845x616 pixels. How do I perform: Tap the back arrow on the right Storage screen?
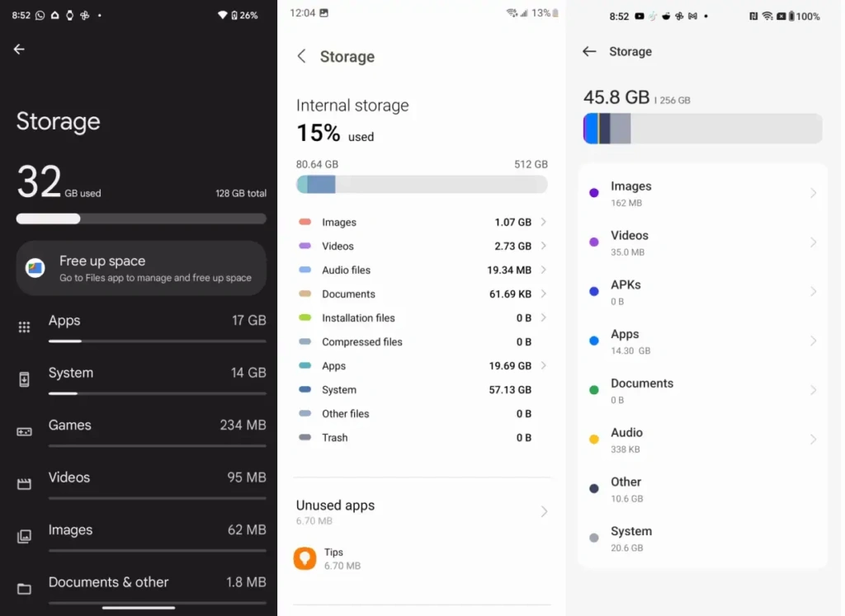tap(589, 51)
